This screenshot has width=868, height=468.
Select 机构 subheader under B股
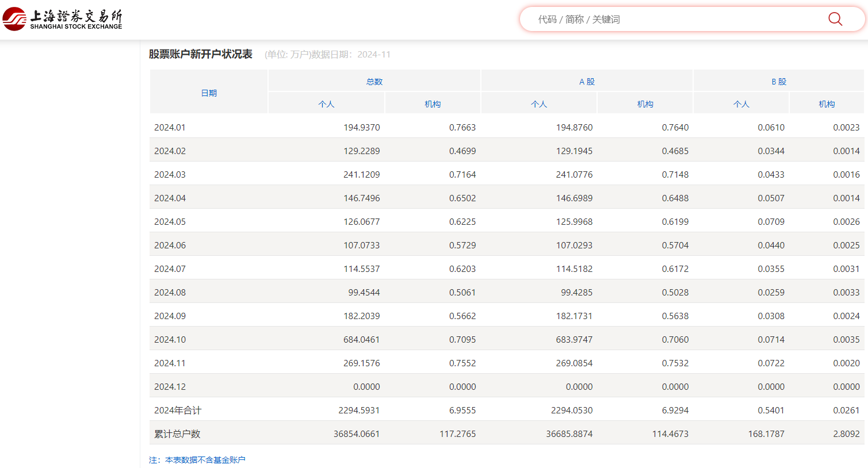coord(827,104)
